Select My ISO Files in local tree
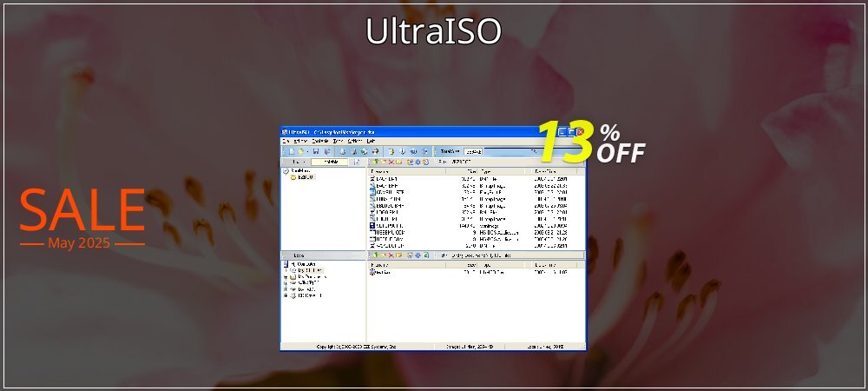Screen dimensions: 868x391 pyautogui.click(x=306, y=270)
